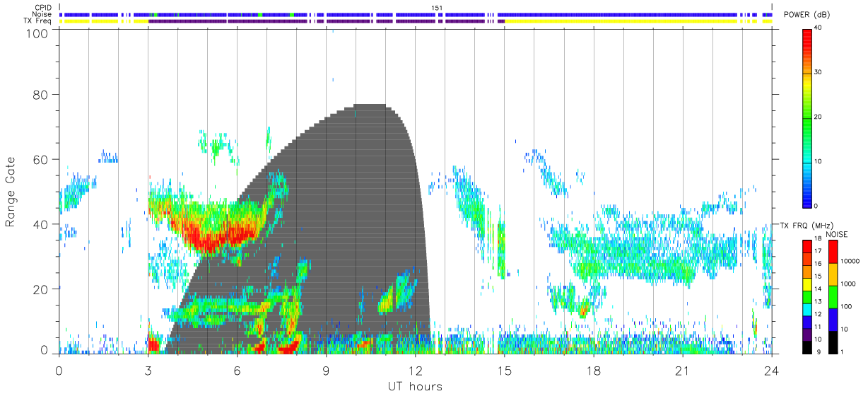Click the POWER (dB) colorbar title
This screenshot has height=401, width=868.
807,15
